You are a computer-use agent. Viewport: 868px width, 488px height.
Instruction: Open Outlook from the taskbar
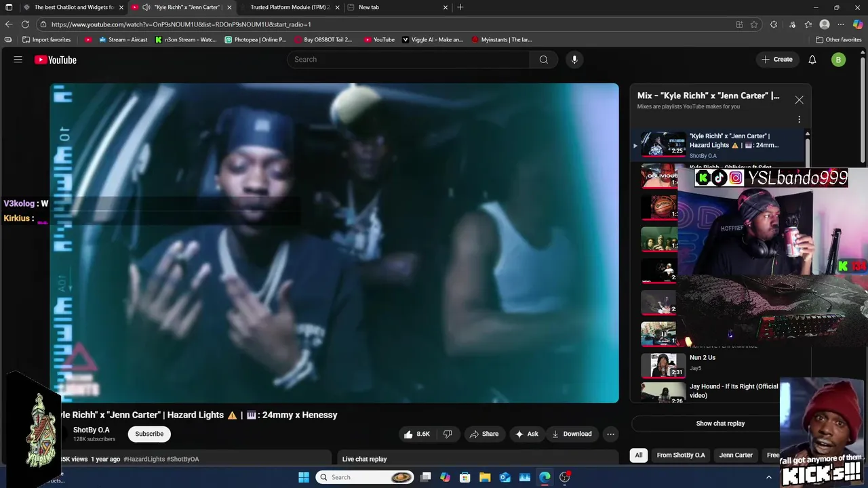click(x=505, y=477)
